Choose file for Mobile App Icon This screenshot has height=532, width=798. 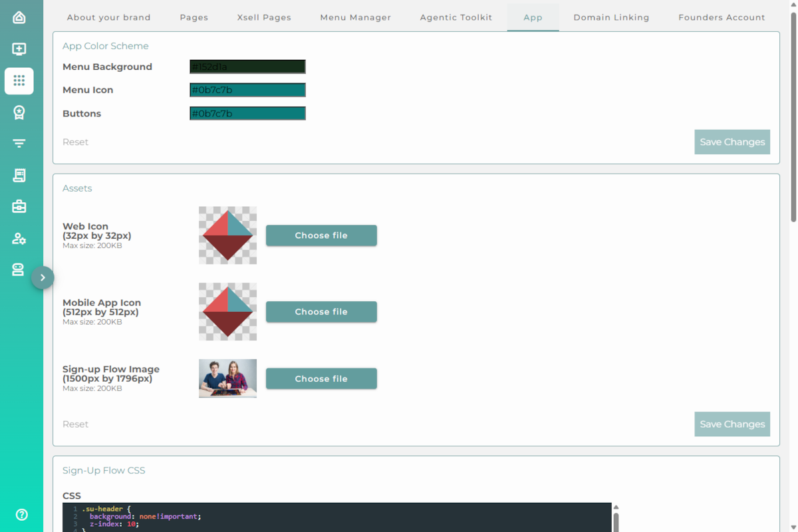click(x=321, y=312)
